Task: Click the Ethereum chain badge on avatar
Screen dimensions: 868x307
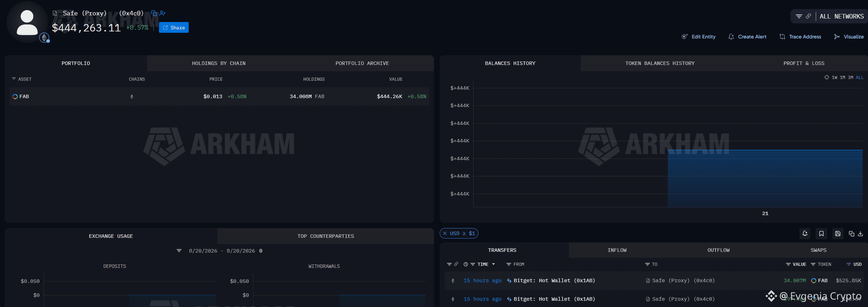Action: 44,38
